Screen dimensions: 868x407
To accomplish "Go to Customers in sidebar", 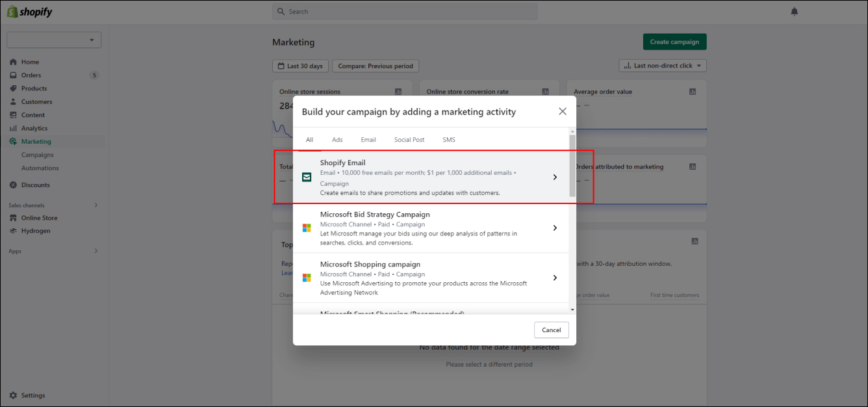I will click(x=37, y=102).
